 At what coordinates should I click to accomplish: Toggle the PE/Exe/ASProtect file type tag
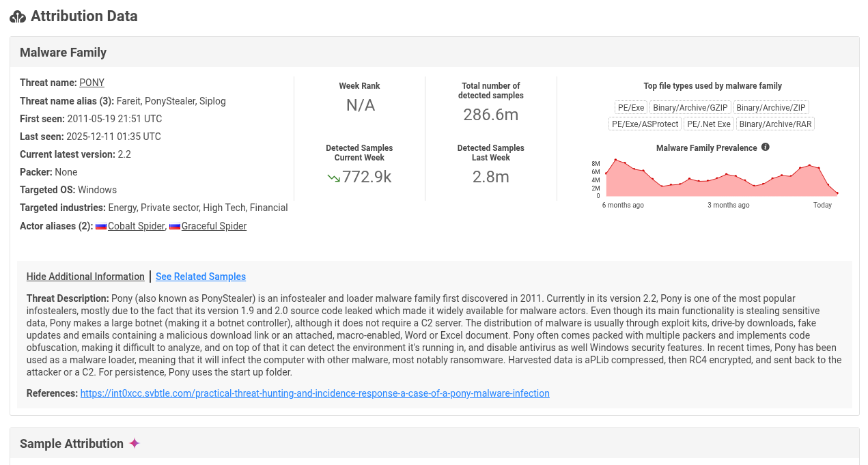(644, 124)
